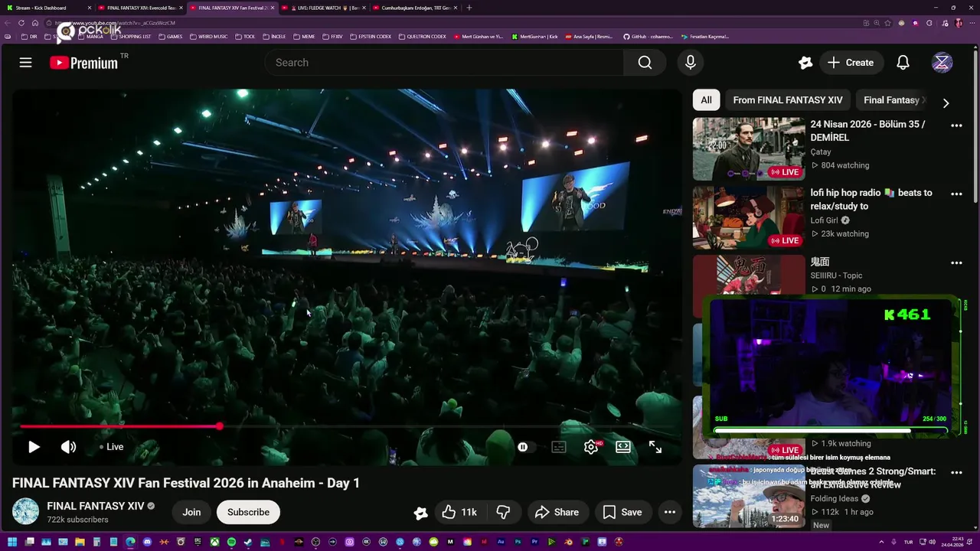Image resolution: width=980 pixels, height=551 pixels.
Task: Switch to Stream - Kick Dashboard tab
Action: pyautogui.click(x=47, y=8)
